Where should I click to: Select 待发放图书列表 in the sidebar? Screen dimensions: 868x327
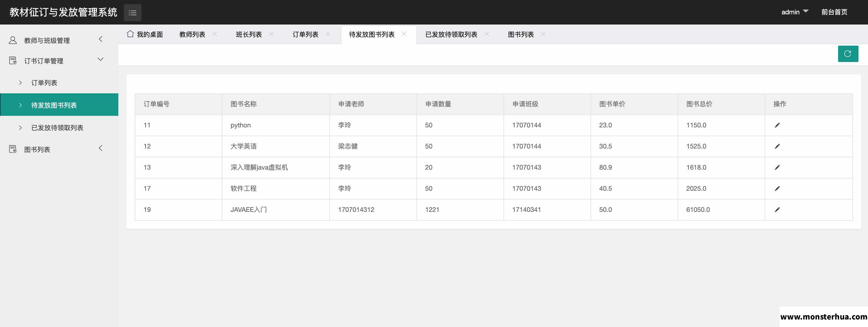(59, 105)
